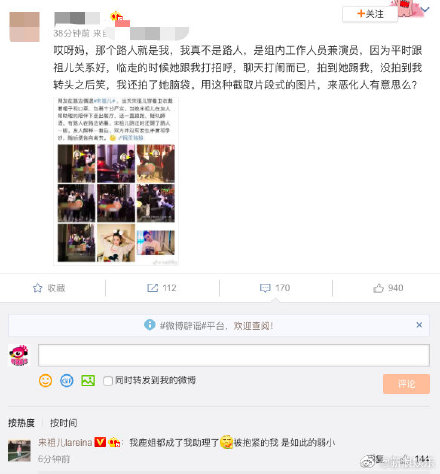This screenshot has height=474, width=440.
Task: Open the emoji smiley picker
Action: coord(45,380)
